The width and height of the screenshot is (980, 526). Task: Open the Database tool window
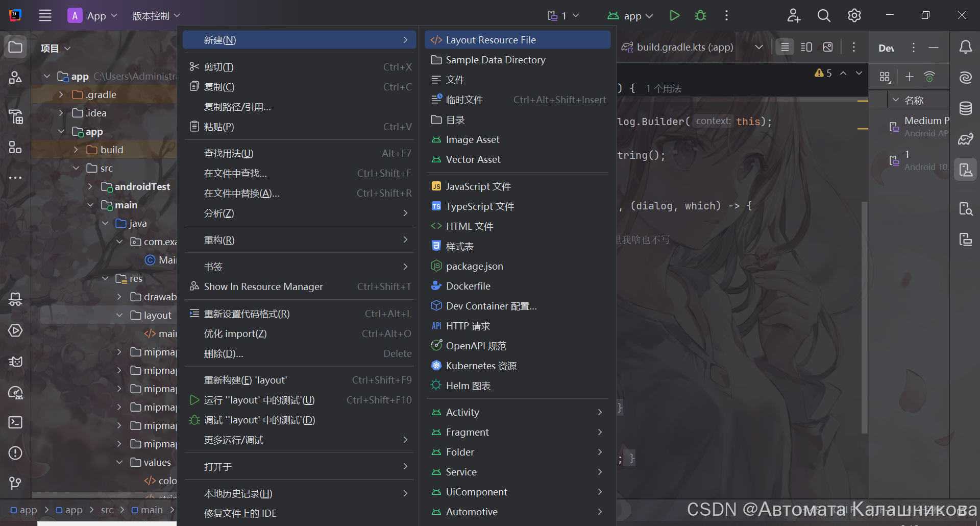point(966,108)
